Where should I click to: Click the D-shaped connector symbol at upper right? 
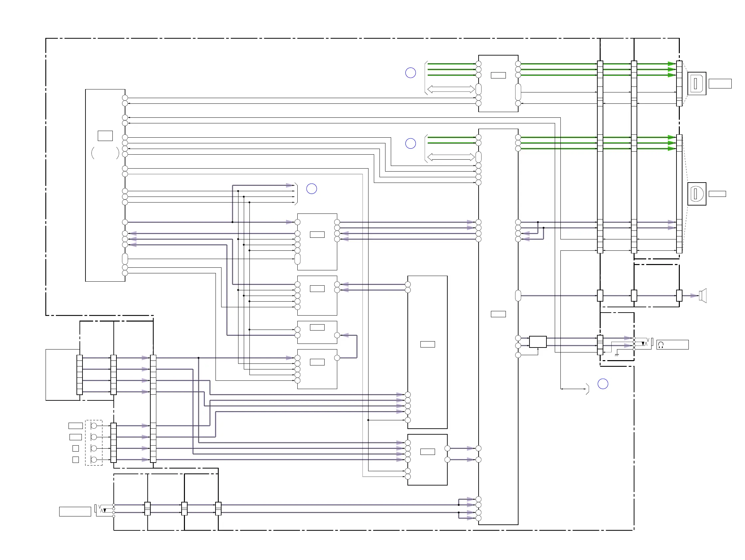(696, 83)
